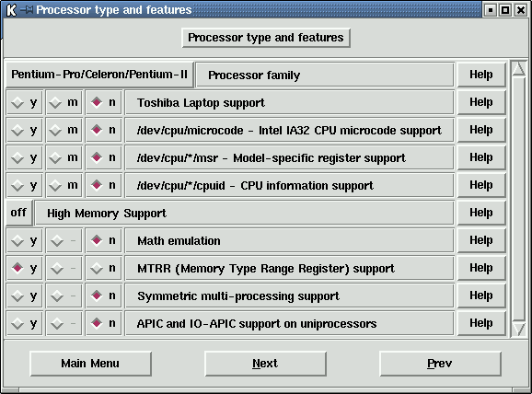Choose m for CPU information support

(x=64, y=185)
